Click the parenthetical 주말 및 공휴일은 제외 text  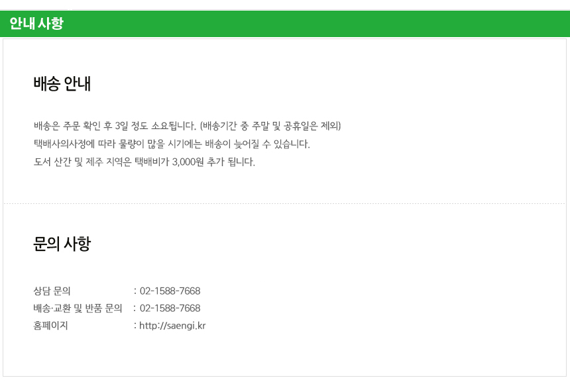click(270, 126)
